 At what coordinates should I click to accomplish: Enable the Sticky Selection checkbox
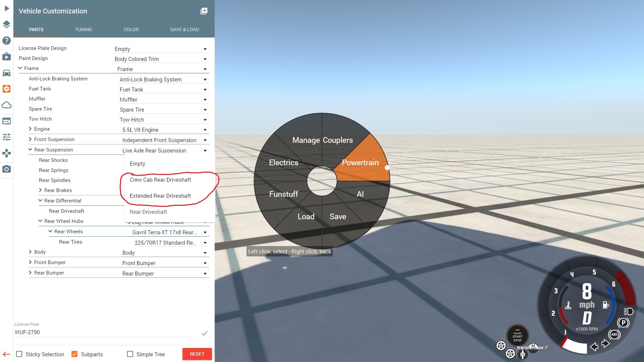click(19, 354)
